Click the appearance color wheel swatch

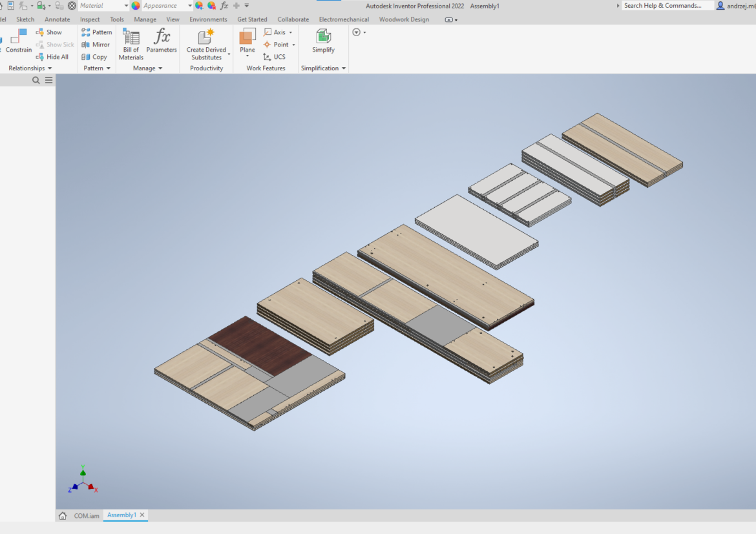click(x=136, y=6)
